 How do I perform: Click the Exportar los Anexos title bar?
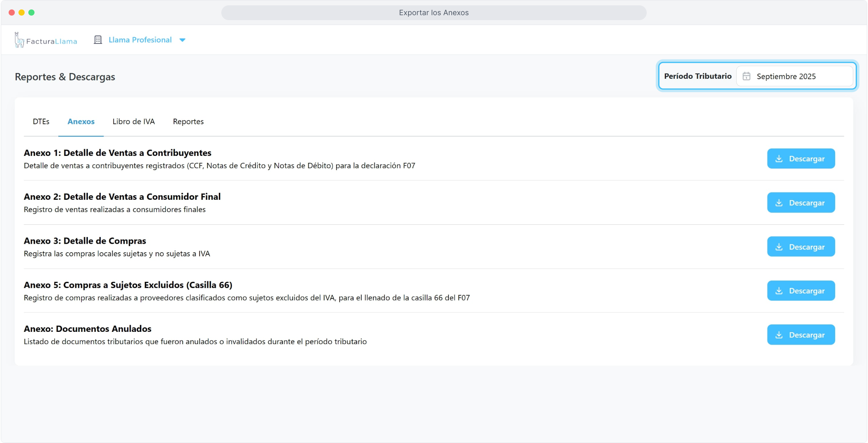[x=434, y=13]
